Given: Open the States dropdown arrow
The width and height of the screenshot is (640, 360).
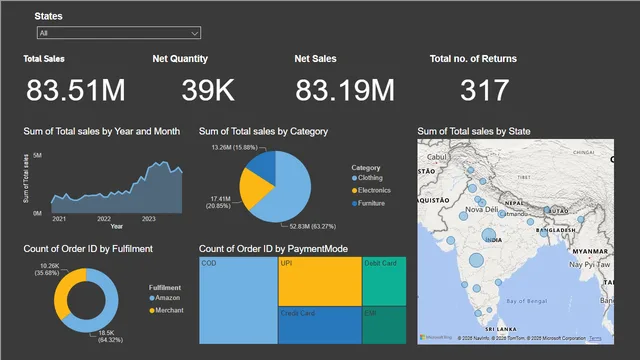Looking at the screenshot, I should (x=195, y=33).
